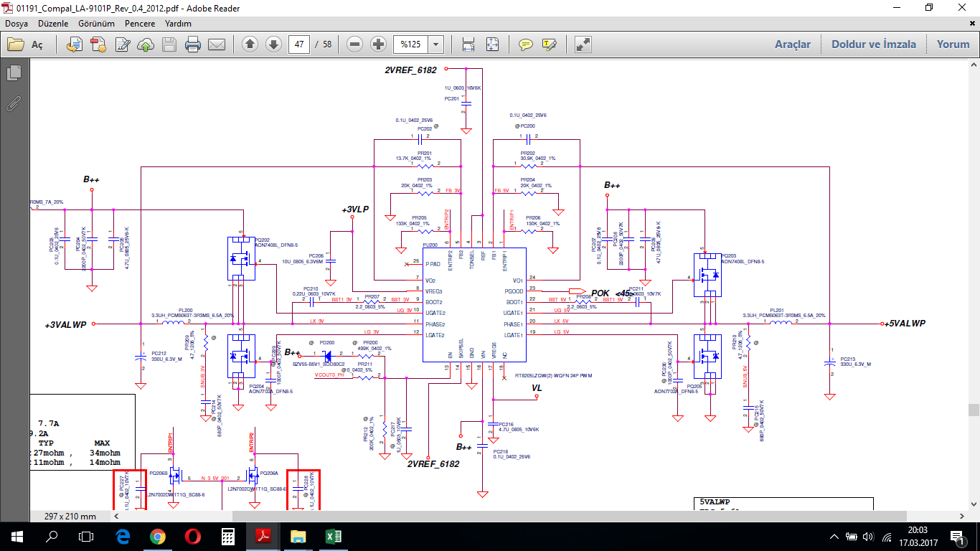Go to previous page with up arrow
980x551 pixels.
(x=250, y=44)
